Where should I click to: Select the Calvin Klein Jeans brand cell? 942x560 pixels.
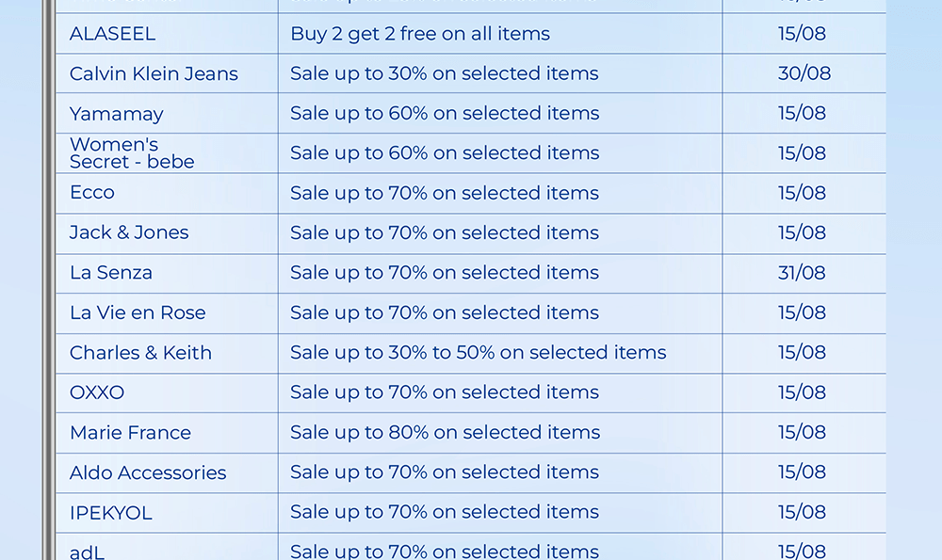click(154, 74)
